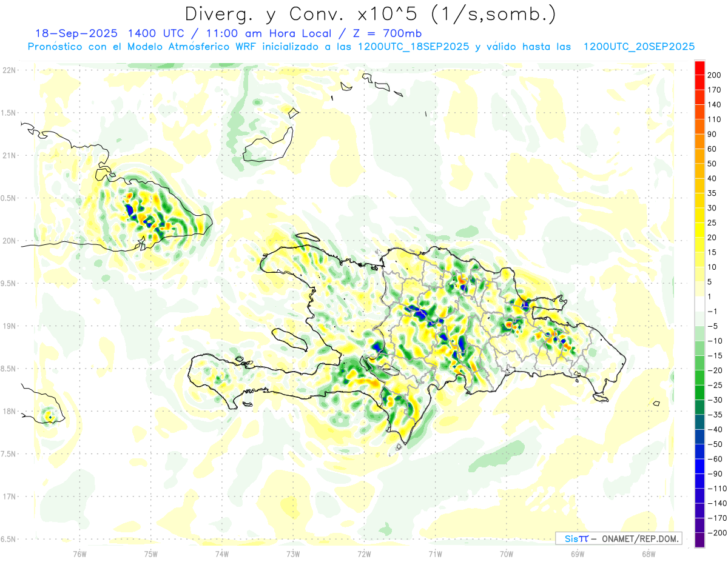Click the small bullseye off Jamaica near 18N
Image resolution: width=728 pixels, height=562 pixels.
[x=49, y=416]
